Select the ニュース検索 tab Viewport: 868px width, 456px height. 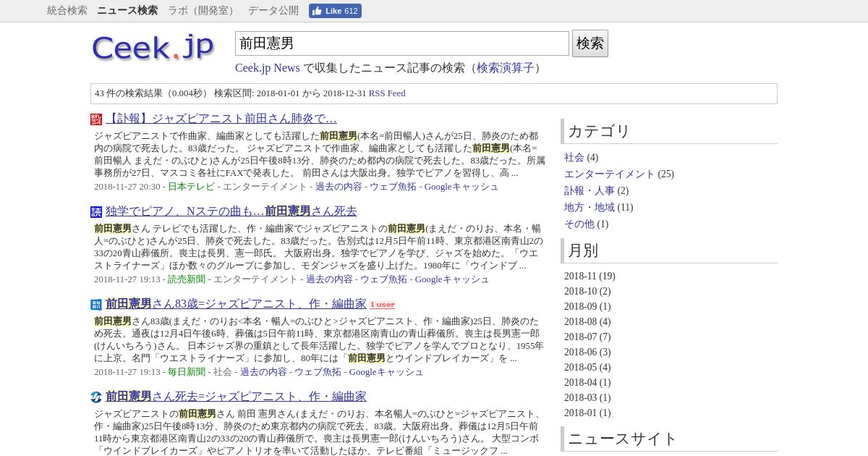(x=127, y=11)
